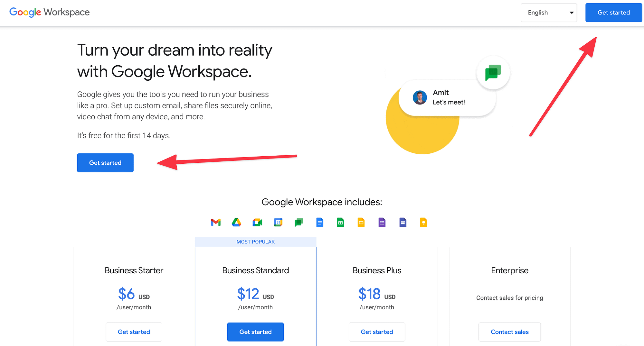Get started with Business Starter plan
This screenshot has height=346, width=644.
pyautogui.click(x=134, y=332)
